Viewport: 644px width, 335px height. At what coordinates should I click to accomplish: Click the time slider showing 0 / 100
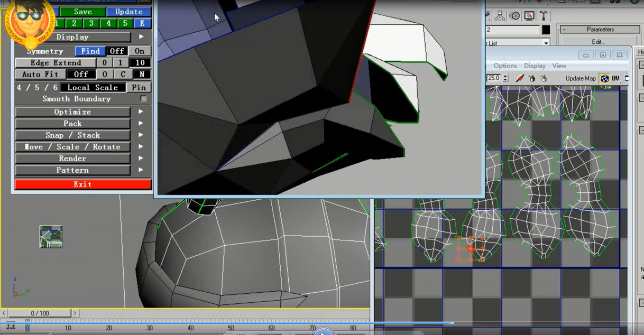pyautogui.click(x=40, y=313)
